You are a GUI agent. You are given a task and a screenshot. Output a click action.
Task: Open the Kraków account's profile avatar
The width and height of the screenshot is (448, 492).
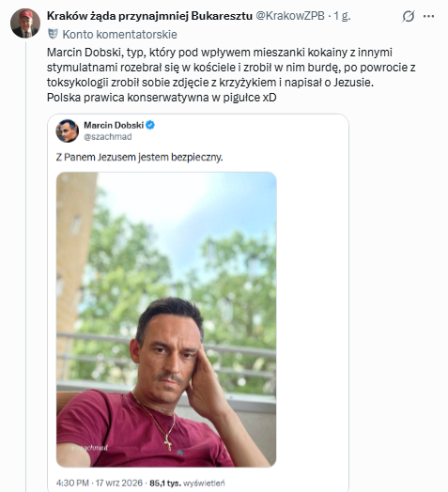point(25,23)
